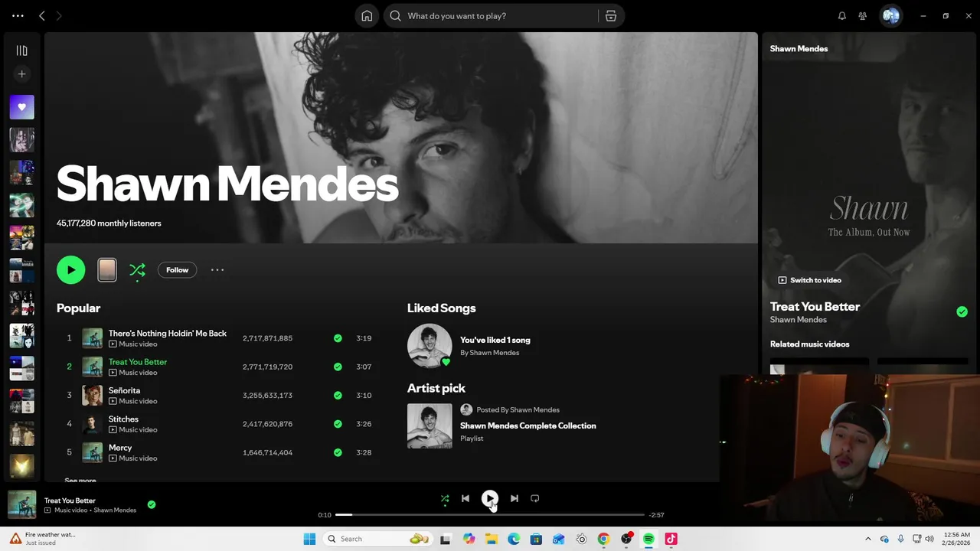This screenshot has width=980, height=551.
Task: Open Treat You Better title in right panel
Action: (x=815, y=306)
